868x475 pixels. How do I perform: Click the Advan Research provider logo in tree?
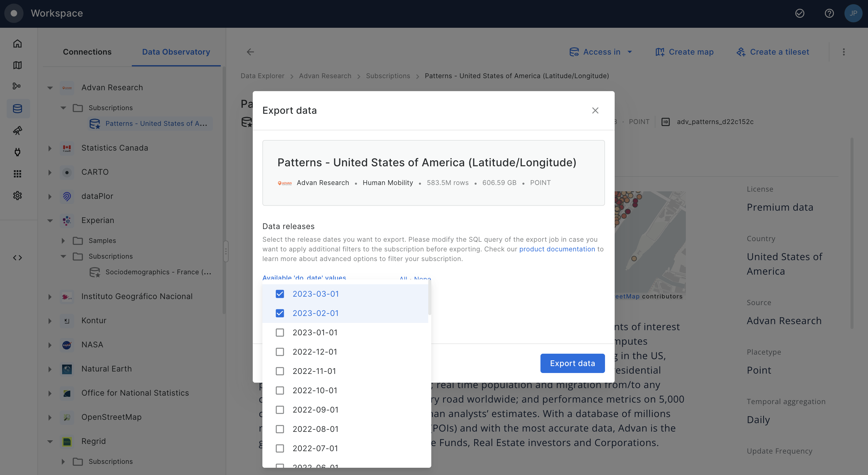click(67, 88)
